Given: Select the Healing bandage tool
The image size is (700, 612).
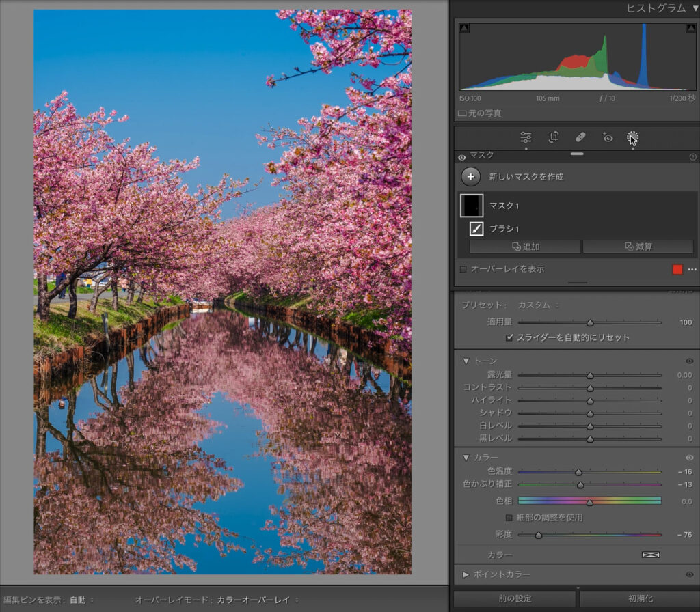Looking at the screenshot, I should pos(580,137).
